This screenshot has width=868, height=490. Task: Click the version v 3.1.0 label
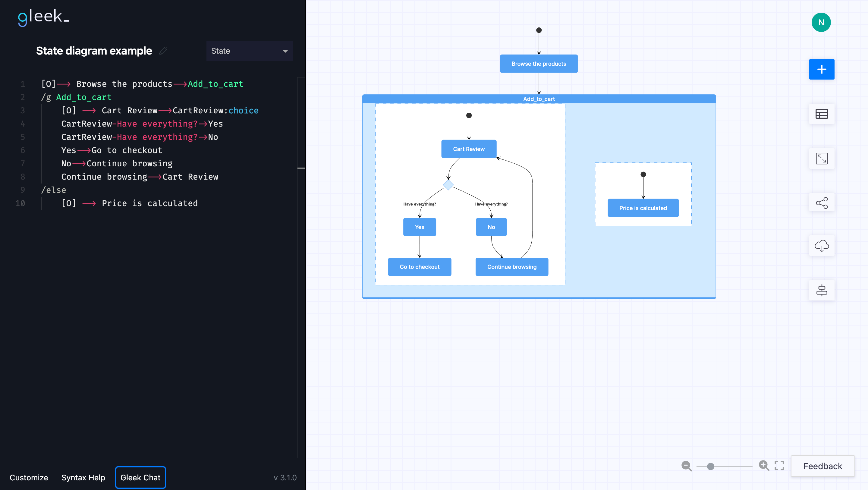point(285,478)
